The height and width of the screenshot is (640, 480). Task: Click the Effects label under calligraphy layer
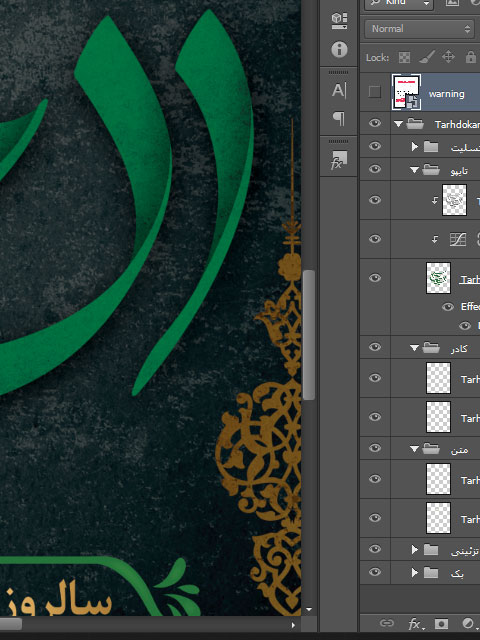[470, 307]
